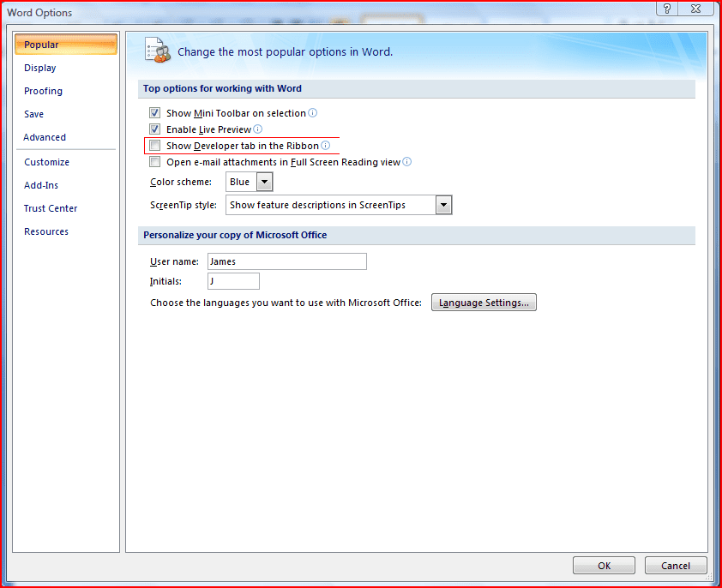
Task: Close the Word Options dialog
Action: pos(695,9)
